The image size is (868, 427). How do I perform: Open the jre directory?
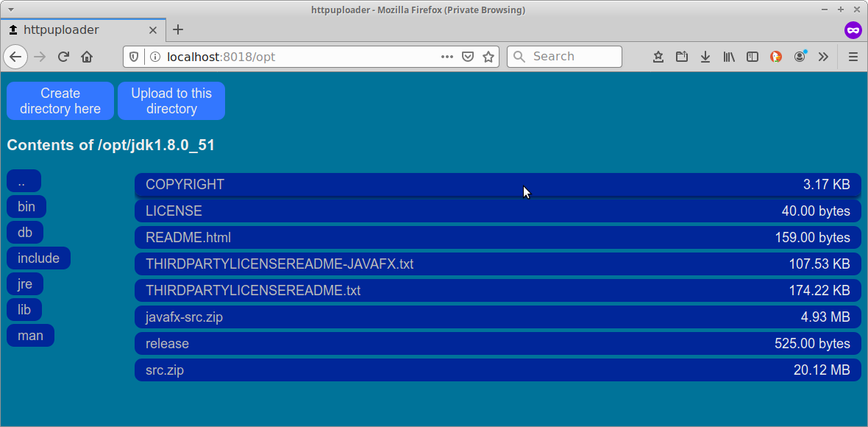25,284
